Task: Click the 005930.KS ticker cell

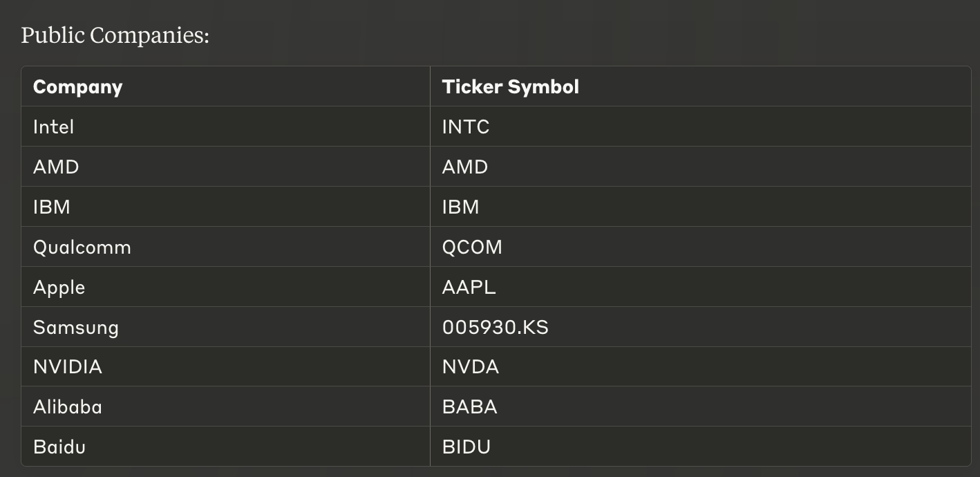Action: [700, 327]
